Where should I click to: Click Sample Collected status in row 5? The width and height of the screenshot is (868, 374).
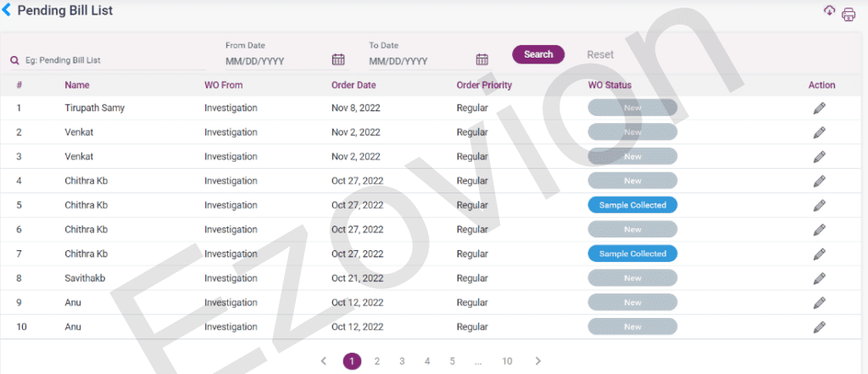click(632, 205)
